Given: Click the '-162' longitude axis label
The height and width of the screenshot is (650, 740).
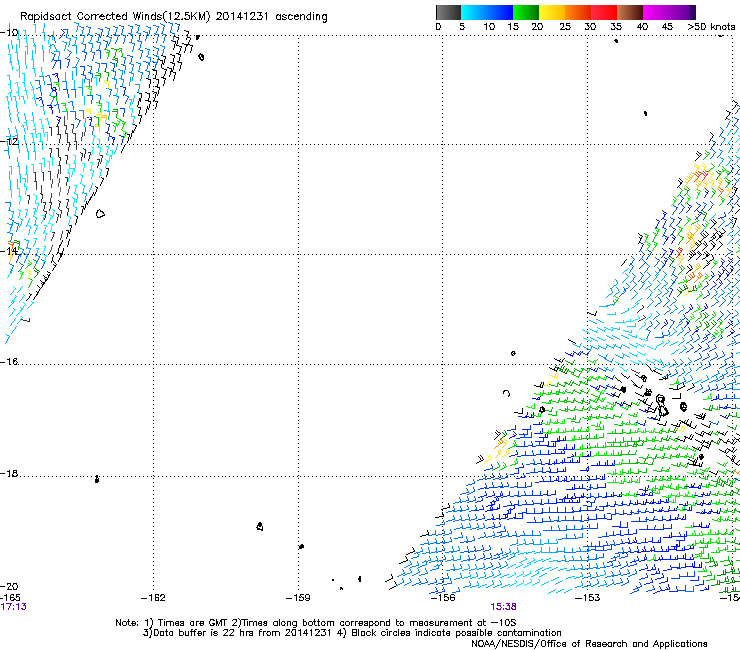Looking at the screenshot, I should click(153, 598).
